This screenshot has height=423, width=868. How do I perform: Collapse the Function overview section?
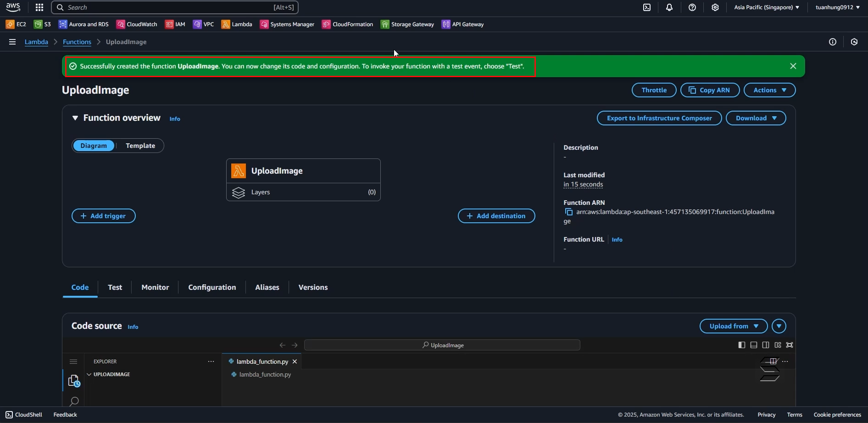[75, 118]
